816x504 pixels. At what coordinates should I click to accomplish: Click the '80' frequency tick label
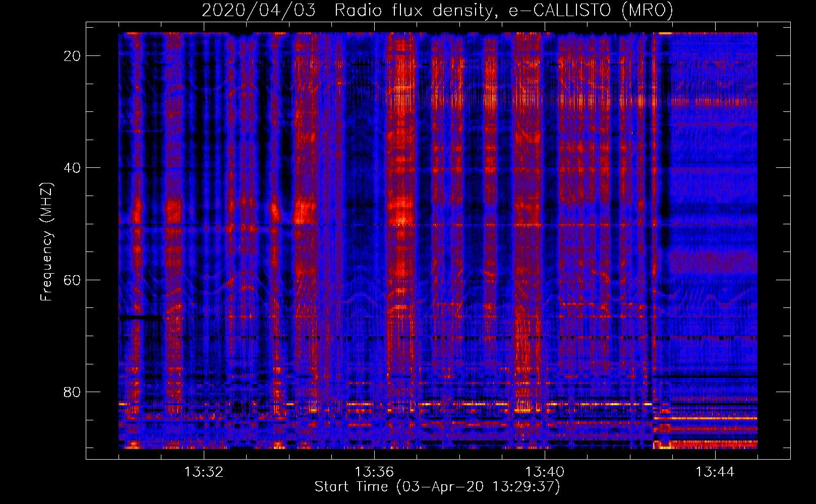click(73, 392)
